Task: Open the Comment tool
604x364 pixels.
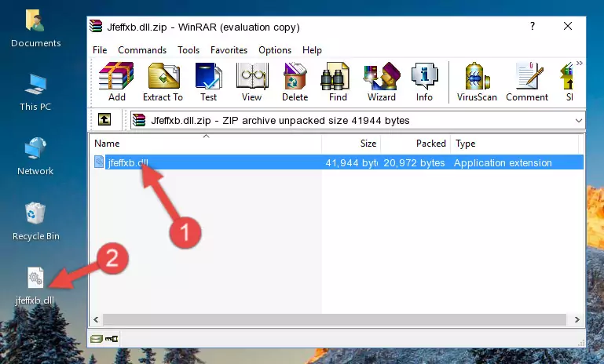Action: (527, 82)
